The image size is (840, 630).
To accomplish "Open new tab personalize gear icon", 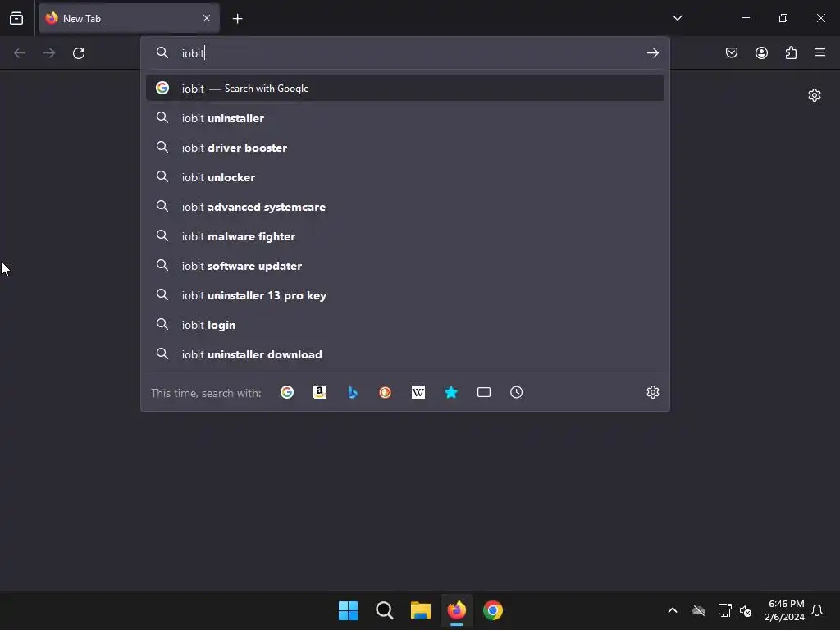I will click(815, 95).
